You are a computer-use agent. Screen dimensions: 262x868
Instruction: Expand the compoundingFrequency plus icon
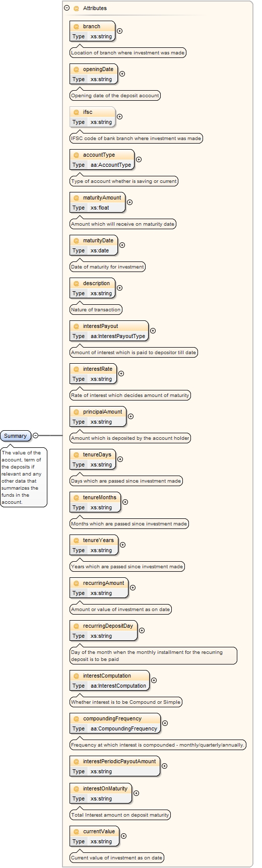(165, 723)
